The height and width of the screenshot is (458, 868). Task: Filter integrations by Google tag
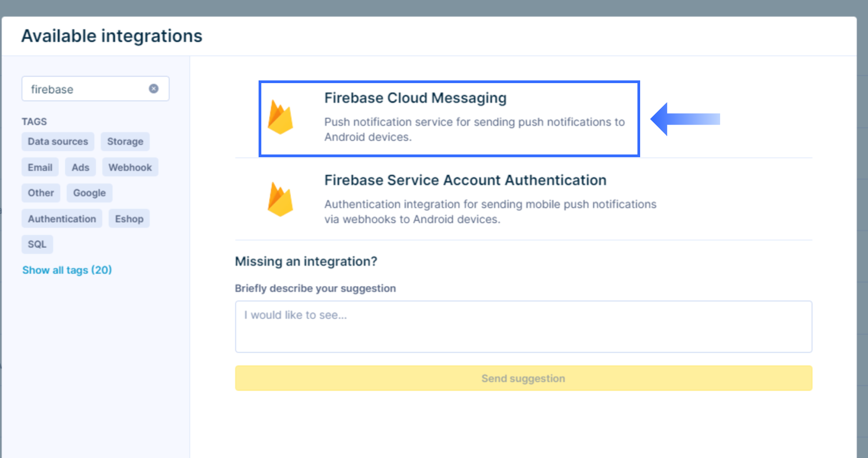pyautogui.click(x=90, y=193)
